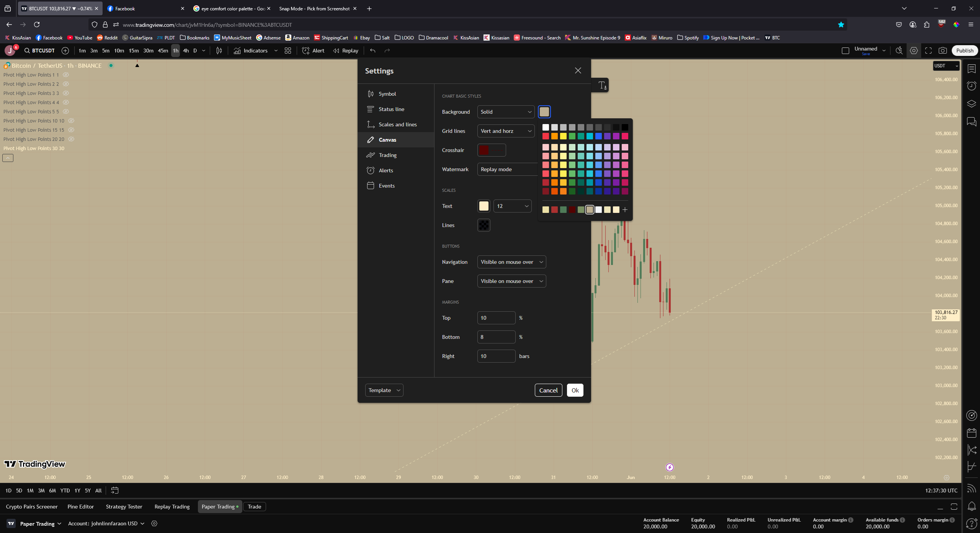The image size is (980, 533).
Task: Pick the white color swatch
Action: 546,127
